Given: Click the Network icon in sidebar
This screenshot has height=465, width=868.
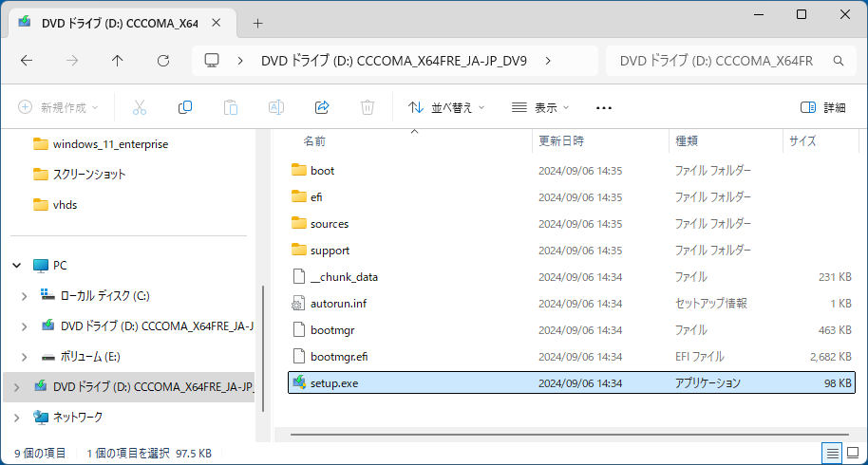Looking at the screenshot, I should click(41, 417).
